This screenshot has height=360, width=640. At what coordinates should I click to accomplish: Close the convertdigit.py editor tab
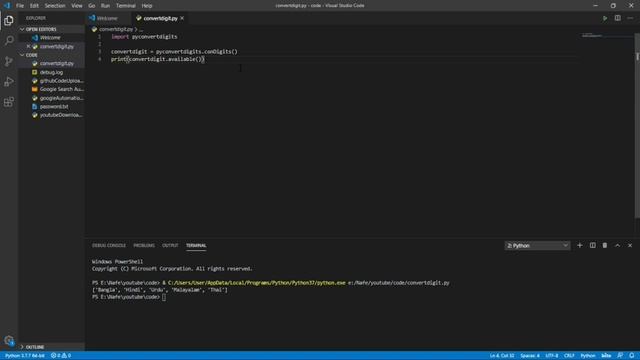182,18
